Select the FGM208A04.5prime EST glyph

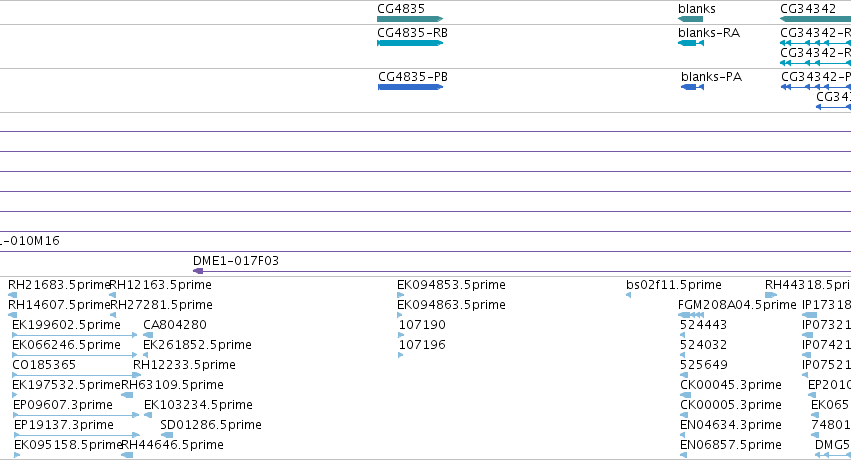[691, 315]
